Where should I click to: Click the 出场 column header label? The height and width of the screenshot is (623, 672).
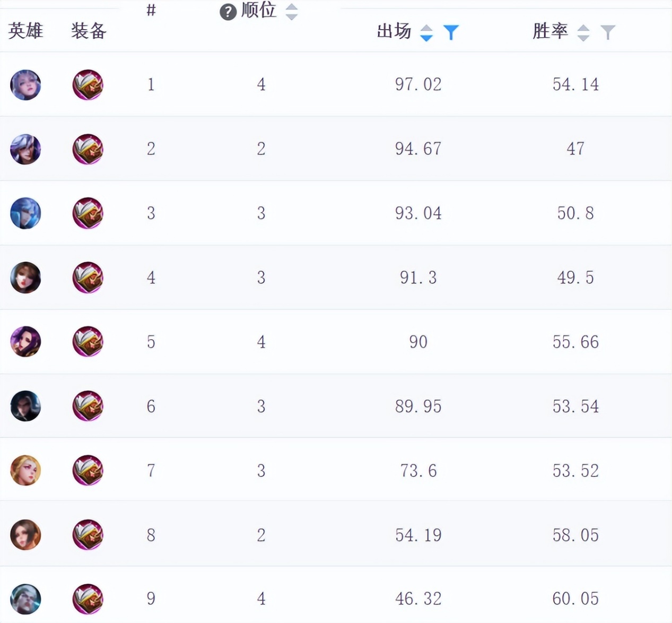[394, 31]
